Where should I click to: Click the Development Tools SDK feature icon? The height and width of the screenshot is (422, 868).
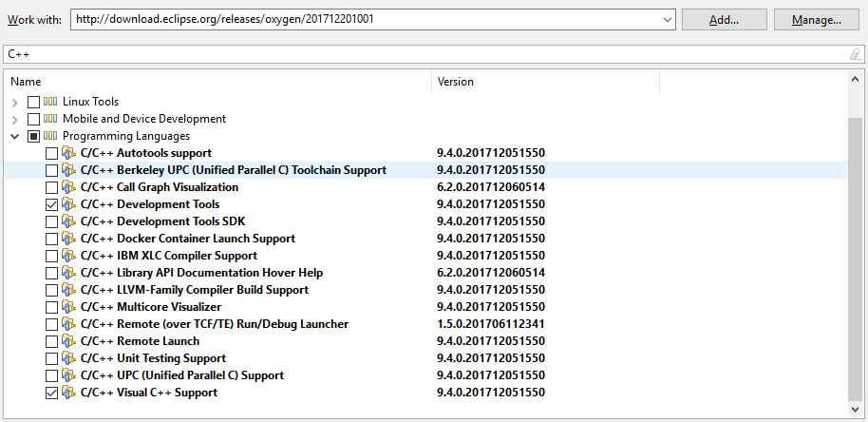point(68,222)
